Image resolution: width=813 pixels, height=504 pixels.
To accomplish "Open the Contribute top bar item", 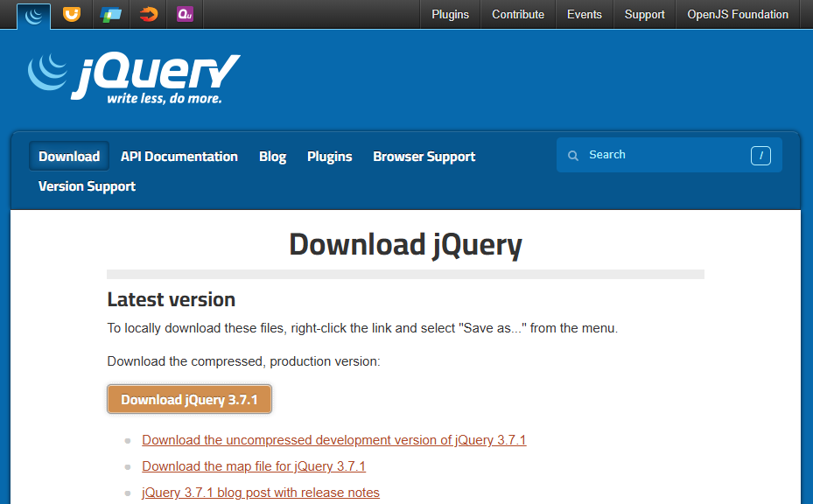I will pyautogui.click(x=517, y=15).
